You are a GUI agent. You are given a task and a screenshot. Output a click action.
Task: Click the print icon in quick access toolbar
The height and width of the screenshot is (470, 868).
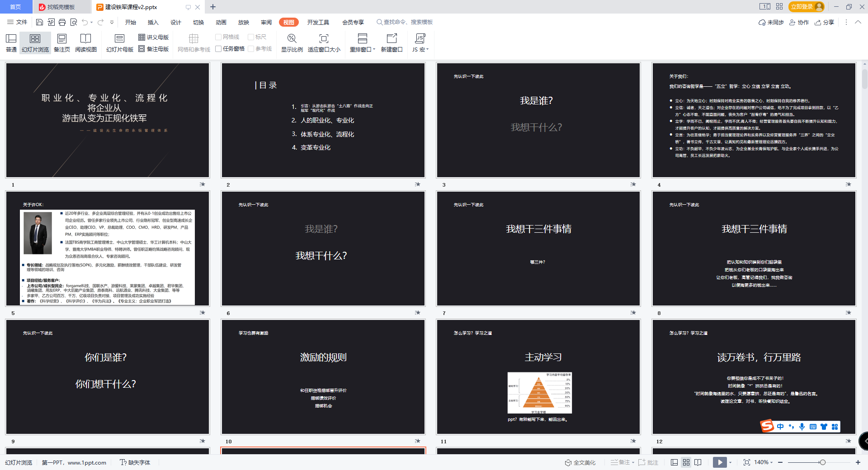62,22
